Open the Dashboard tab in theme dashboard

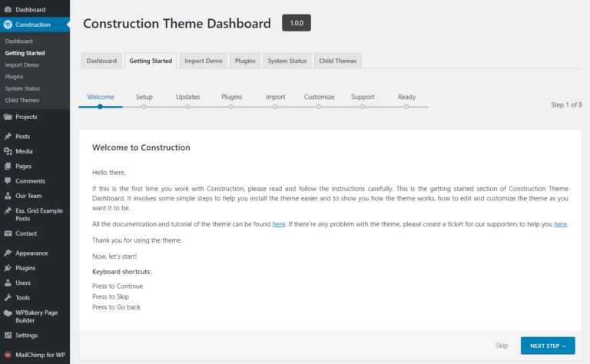(101, 61)
